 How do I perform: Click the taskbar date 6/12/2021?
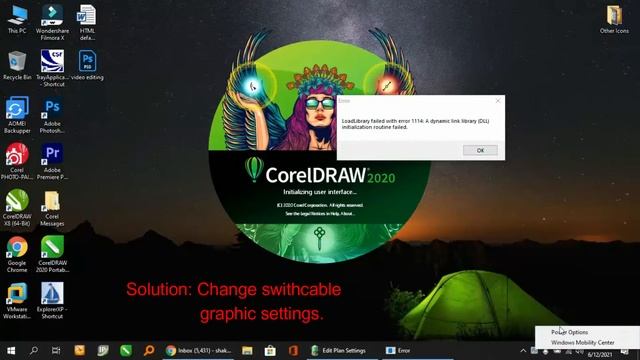600,355
